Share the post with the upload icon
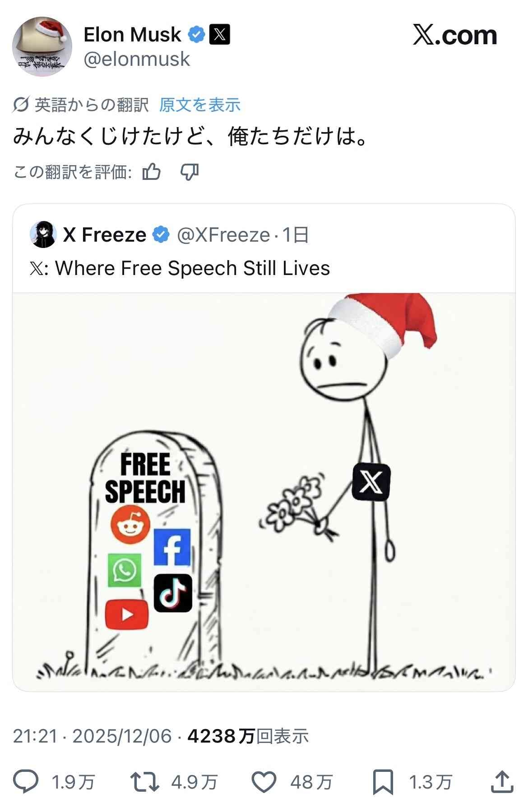528x812 pixels. (502, 782)
